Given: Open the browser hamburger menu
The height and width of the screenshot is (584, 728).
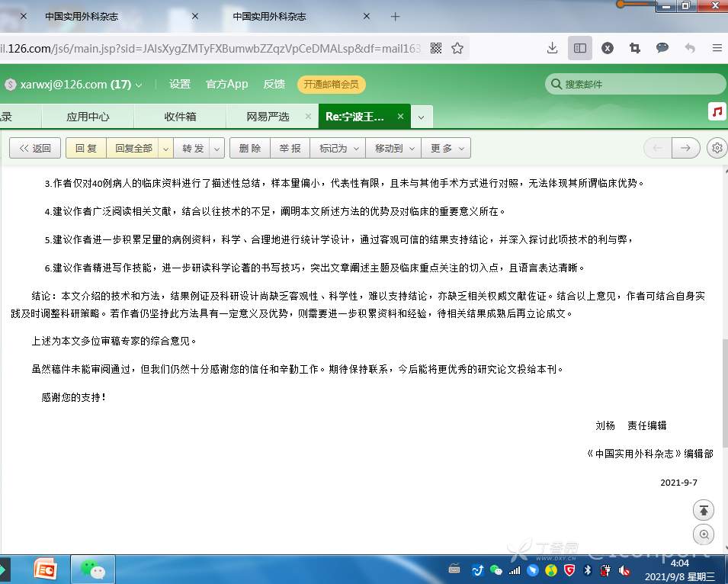Looking at the screenshot, I should (717, 48).
